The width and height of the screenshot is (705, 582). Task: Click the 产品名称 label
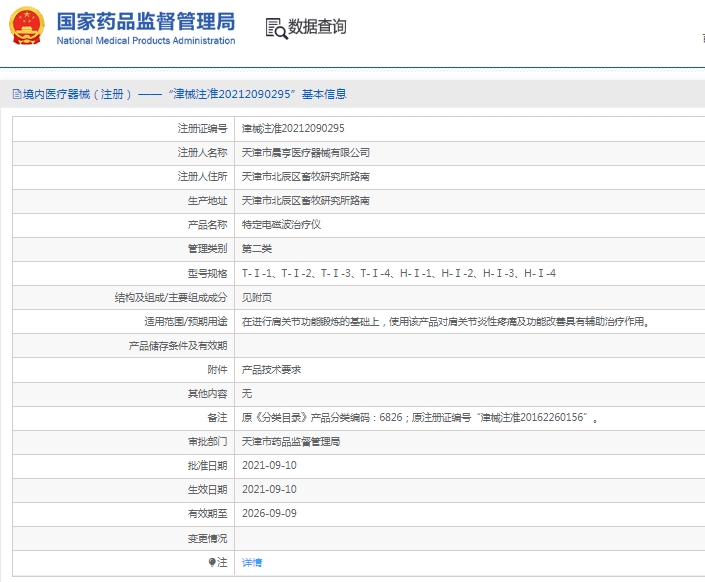coord(207,224)
